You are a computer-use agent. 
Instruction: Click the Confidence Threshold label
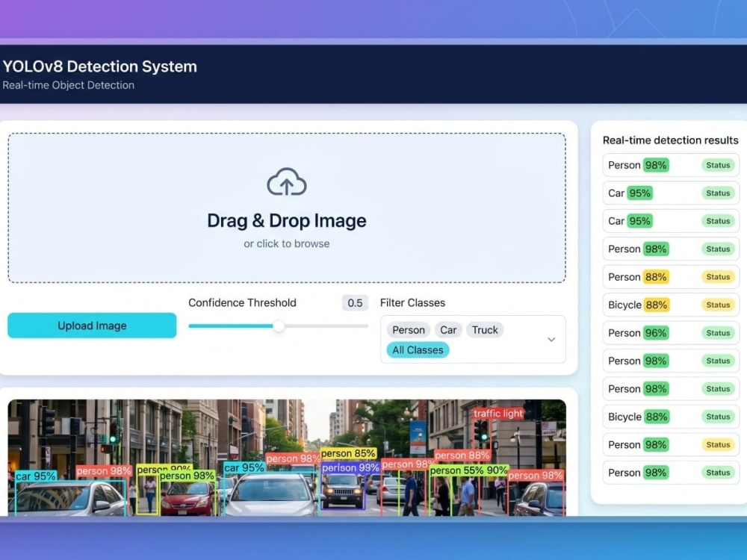[242, 303]
